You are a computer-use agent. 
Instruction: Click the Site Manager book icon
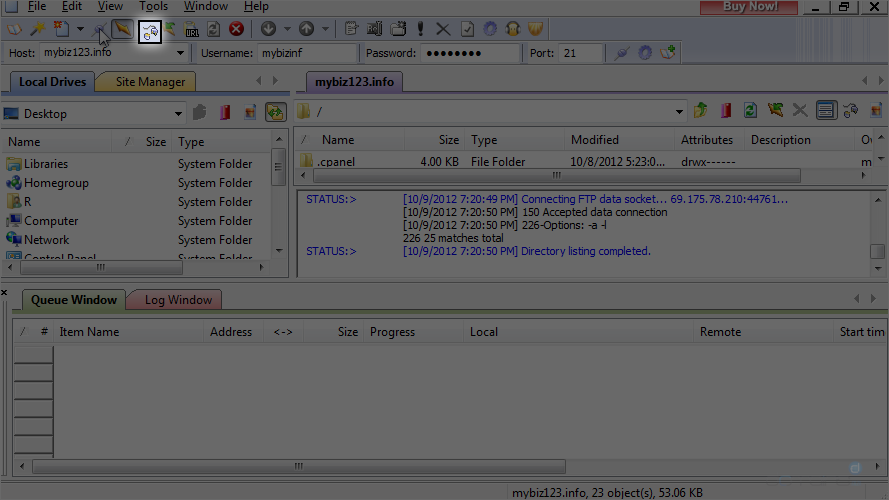pyautogui.click(x=15, y=30)
